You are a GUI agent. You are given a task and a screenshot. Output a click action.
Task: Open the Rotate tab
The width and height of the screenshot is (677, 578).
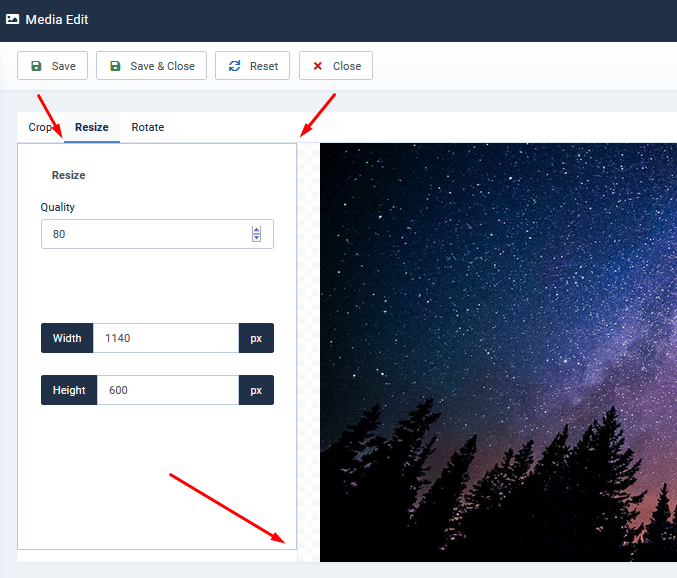[148, 127]
